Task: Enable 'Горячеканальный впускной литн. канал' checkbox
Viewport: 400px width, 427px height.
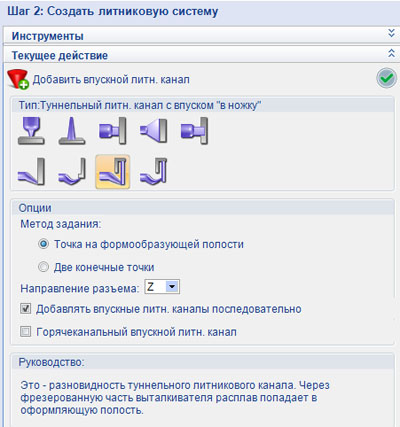Action: point(25,332)
